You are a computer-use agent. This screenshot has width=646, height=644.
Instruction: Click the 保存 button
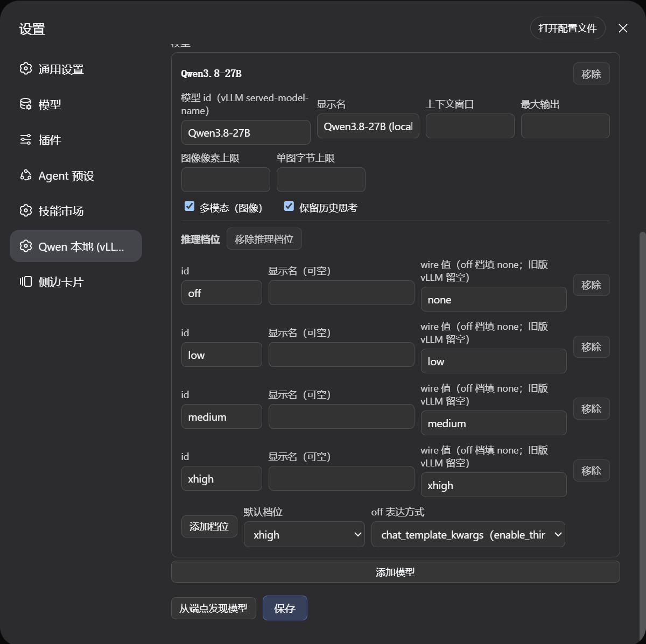285,608
